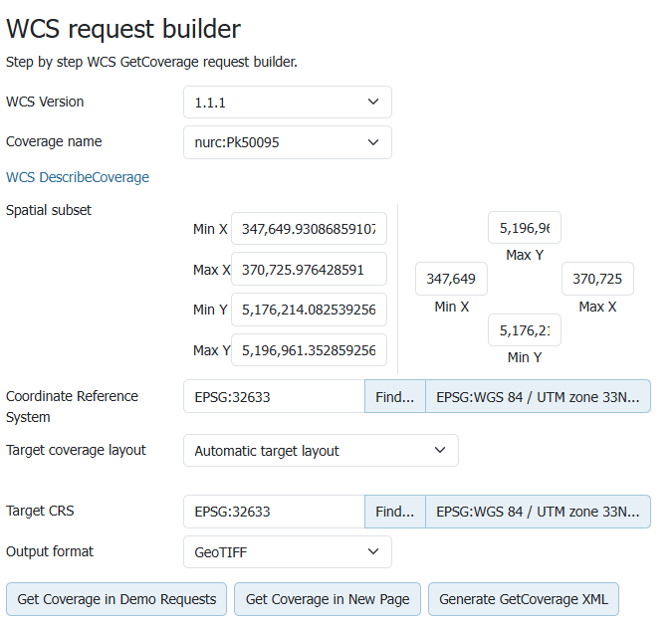Viewport: 672px width, 628px height.
Task: Click Generate GetCoverage XML button
Action: pos(524,599)
